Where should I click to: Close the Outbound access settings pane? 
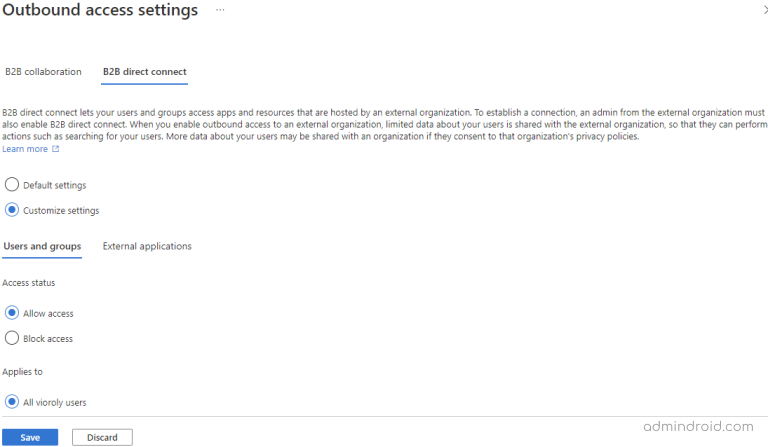pyautogui.click(x=765, y=9)
